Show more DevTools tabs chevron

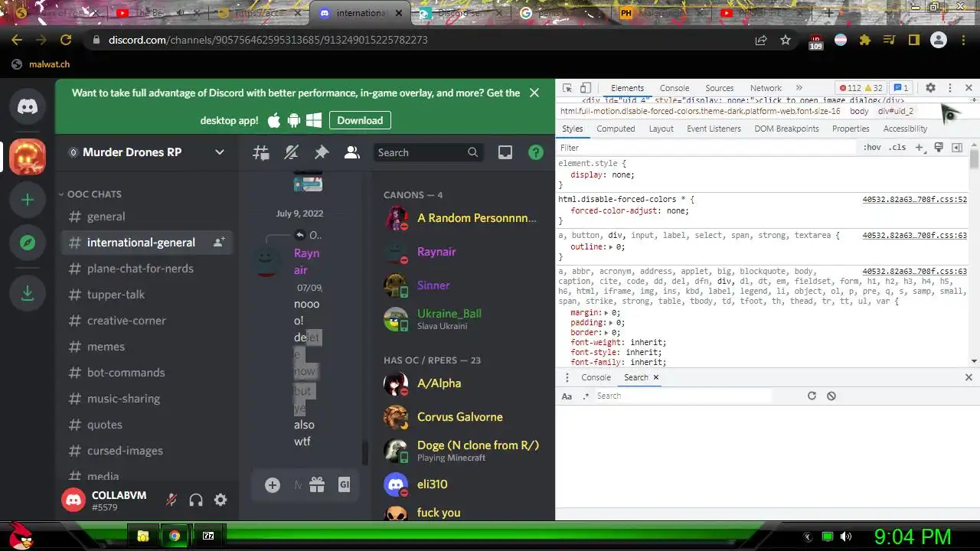[x=799, y=88]
